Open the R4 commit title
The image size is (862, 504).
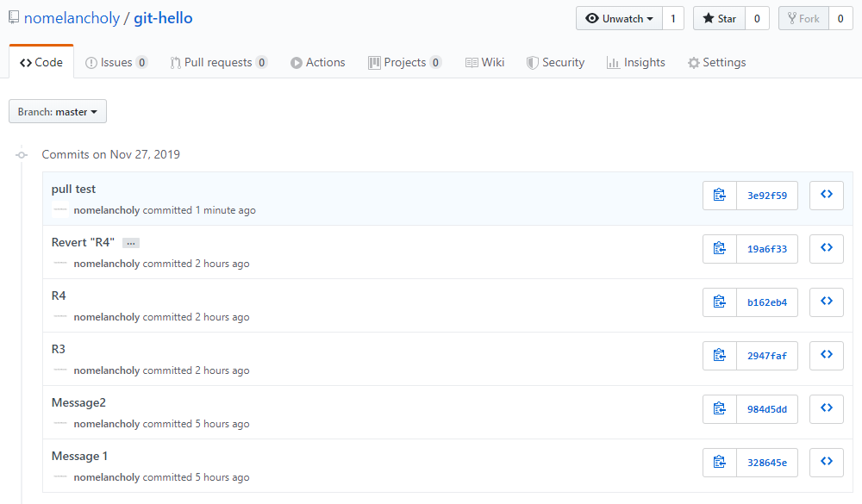click(x=59, y=296)
